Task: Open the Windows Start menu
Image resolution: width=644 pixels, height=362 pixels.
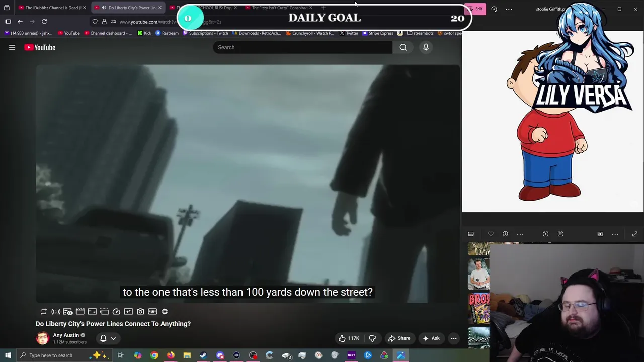Action: [x=8, y=355]
